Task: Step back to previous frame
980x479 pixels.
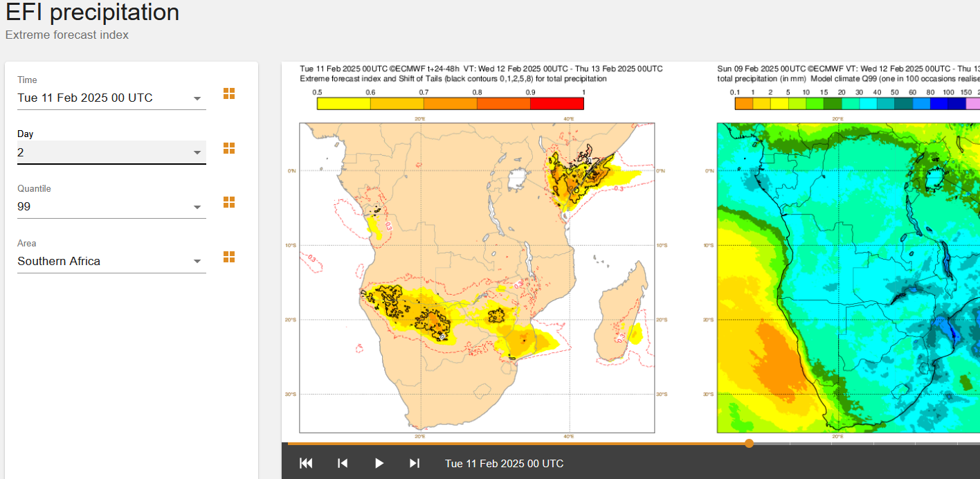Action: (343, 463)
